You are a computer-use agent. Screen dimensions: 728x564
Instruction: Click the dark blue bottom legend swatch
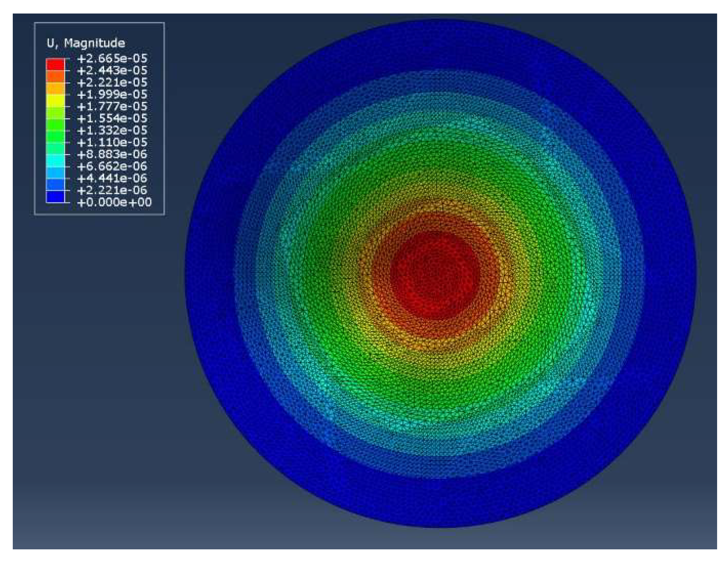[55, 196]
